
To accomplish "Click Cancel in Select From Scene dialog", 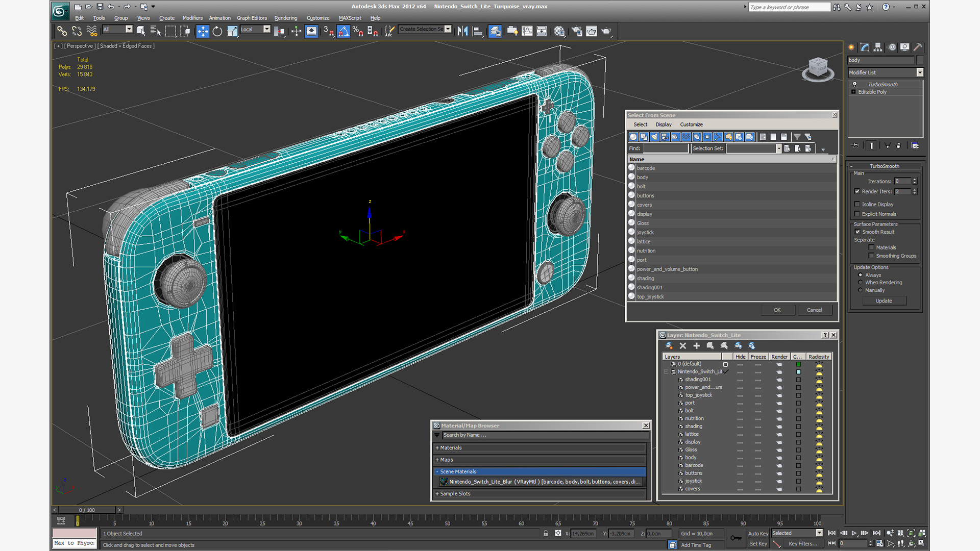I will (814, 310).
